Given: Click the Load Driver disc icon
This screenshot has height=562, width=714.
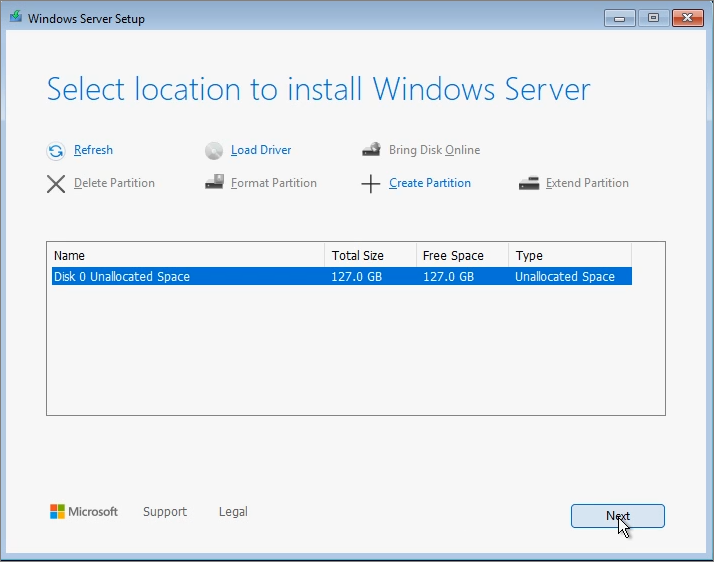Looking at the screenshot, I should click(x=214, y=151).
